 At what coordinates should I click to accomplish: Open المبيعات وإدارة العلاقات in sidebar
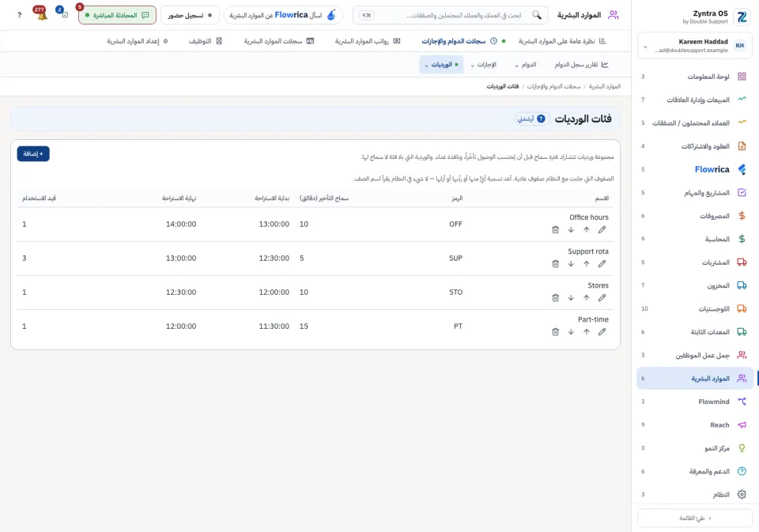tap(695, 100)
